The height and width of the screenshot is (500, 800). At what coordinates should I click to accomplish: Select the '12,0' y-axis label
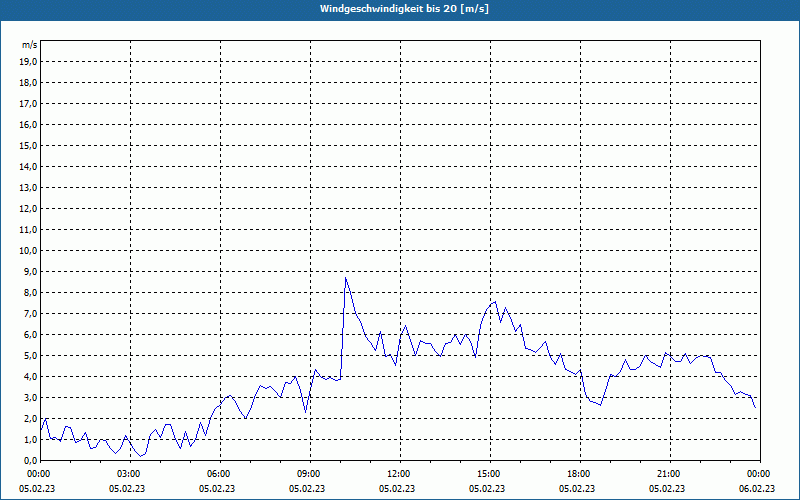[28, 209]
